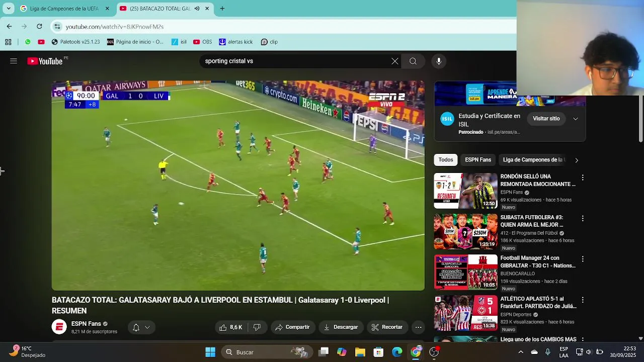Click the browser address bar URL

tap(115, 27)
